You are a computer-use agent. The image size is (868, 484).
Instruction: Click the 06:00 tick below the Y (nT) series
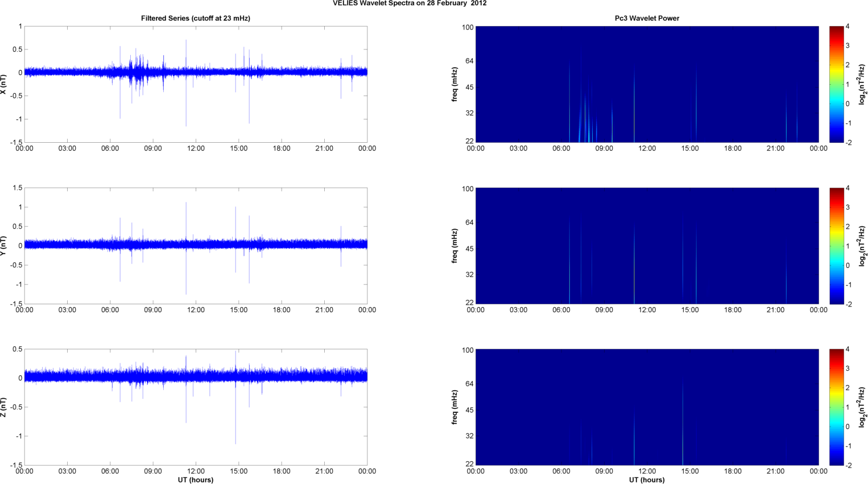pyautogui.click(x=110, y=310)
